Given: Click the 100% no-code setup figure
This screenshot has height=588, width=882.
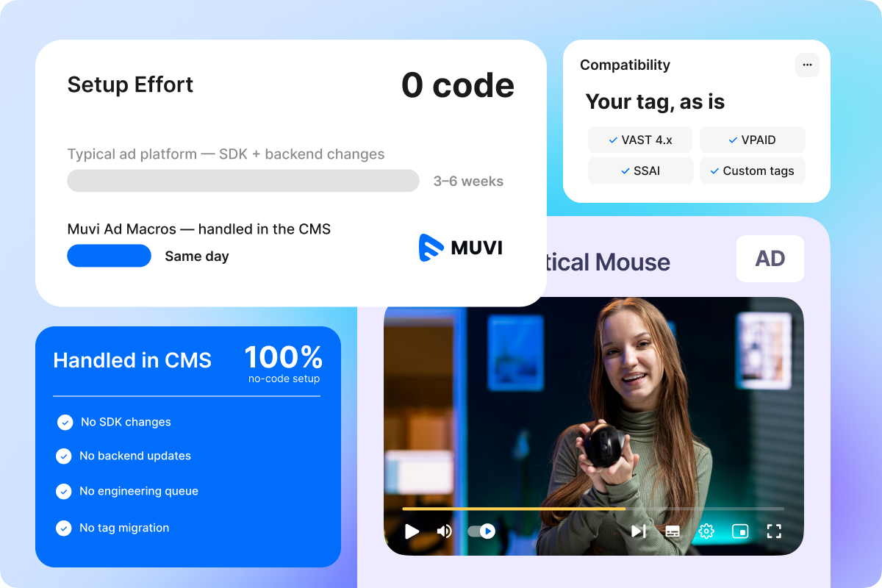Looking at the screenshot, I should [284, 364].
